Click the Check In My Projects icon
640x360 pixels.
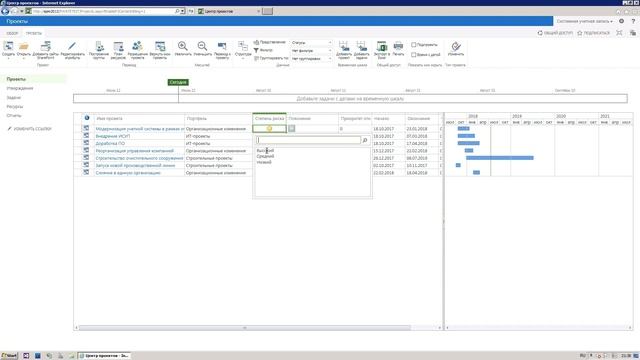[160, 49]
